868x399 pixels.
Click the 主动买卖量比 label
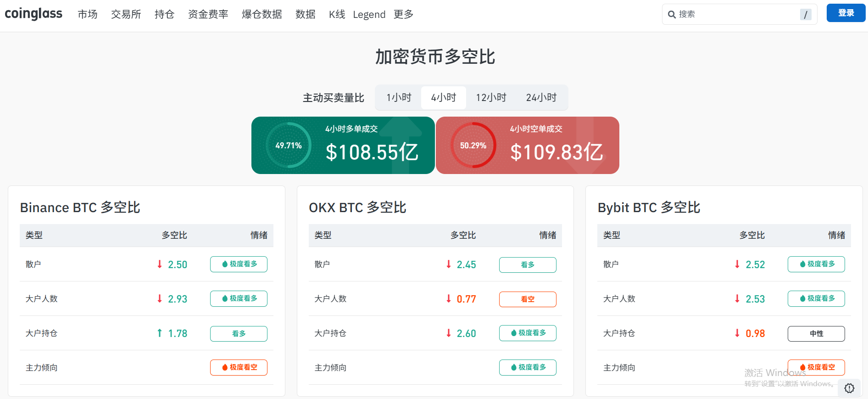coord(334,98)
